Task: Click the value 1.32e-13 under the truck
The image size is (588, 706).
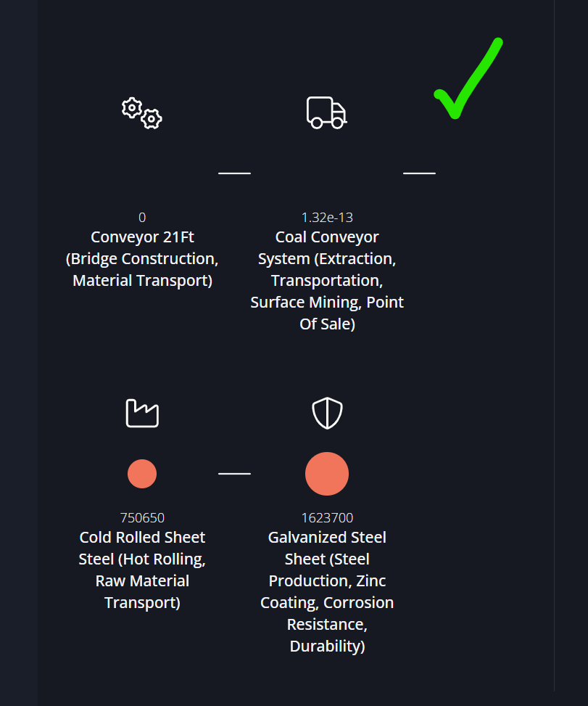Action: pos(327,218)
